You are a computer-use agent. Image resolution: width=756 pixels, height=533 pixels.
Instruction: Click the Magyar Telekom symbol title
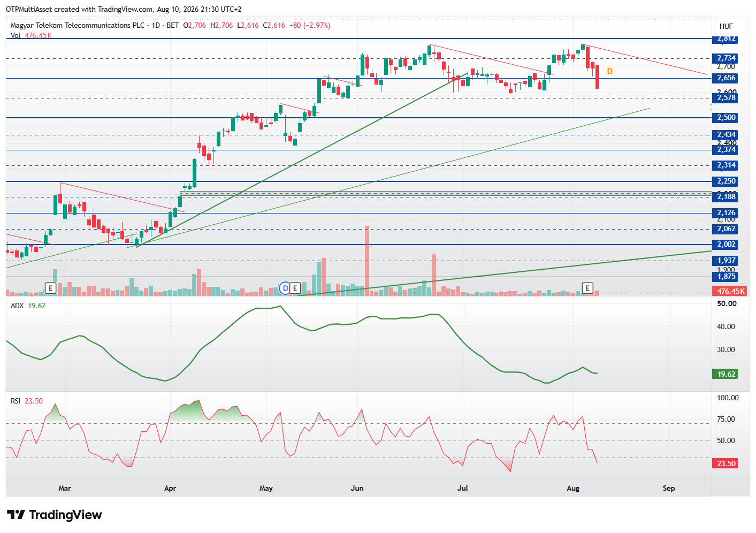(78, 25)
